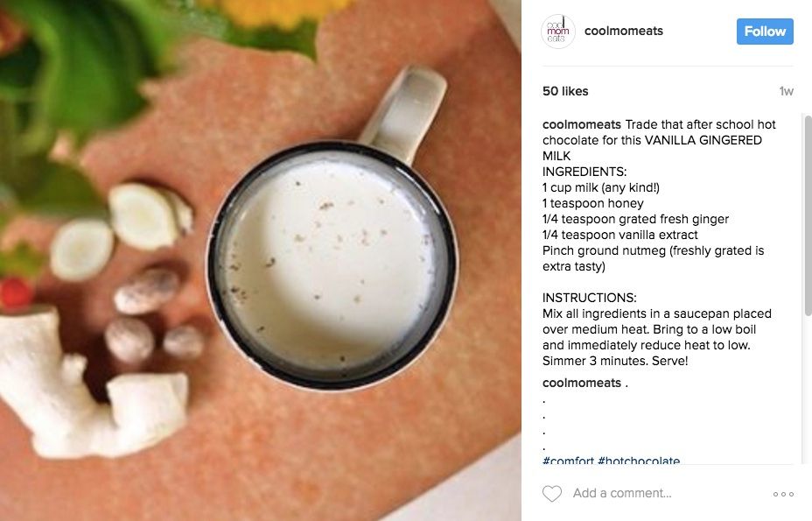
Task: Open the #hotchocolate hashtag
Action: coord(639,460)
